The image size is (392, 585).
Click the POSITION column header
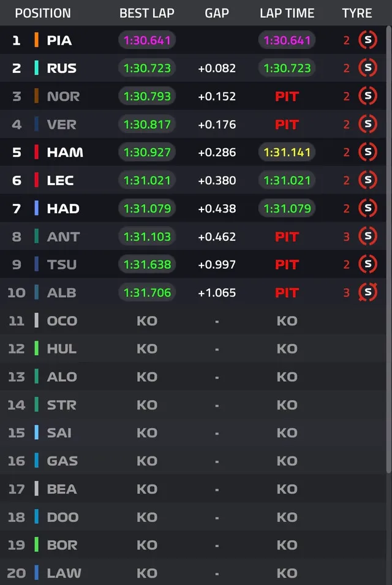pos(43,13)
